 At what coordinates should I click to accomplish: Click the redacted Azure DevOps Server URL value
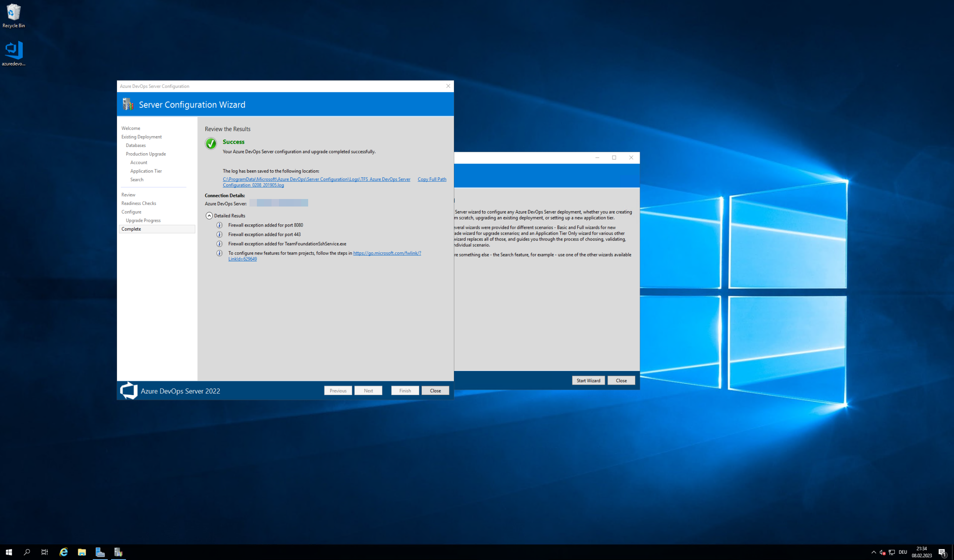279,203
